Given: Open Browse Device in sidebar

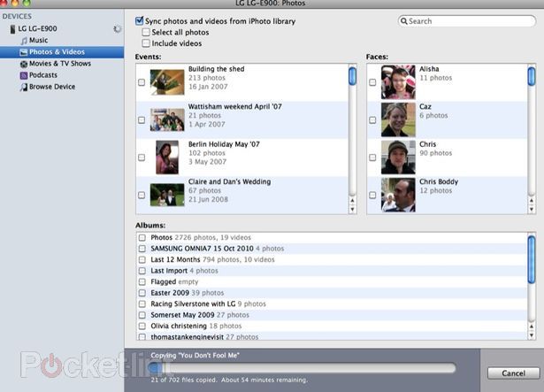Looking at the screenshot, I should click(52, 87).
